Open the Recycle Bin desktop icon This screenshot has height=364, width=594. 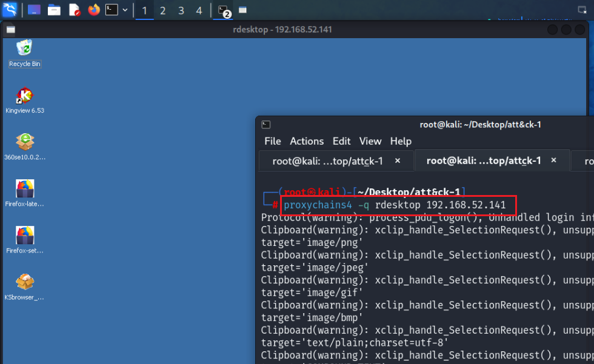point(25,52)
